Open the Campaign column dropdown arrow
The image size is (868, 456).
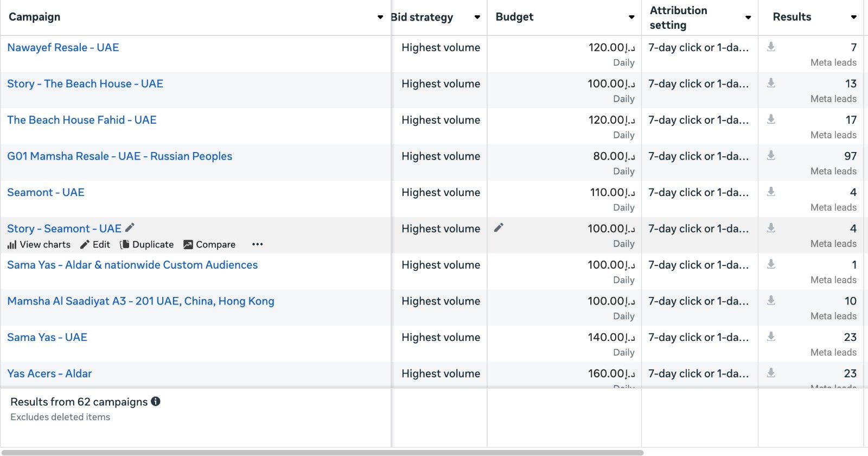pos(380,17)
